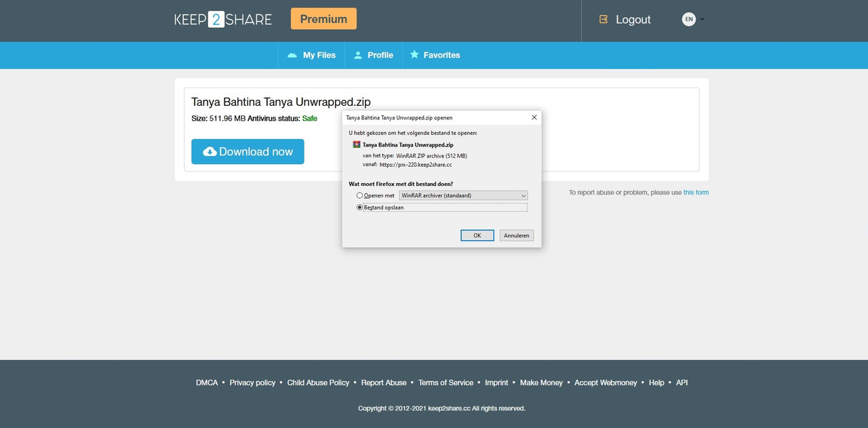
Task: Open the My Files tab
Action: (x=311, y=55)
